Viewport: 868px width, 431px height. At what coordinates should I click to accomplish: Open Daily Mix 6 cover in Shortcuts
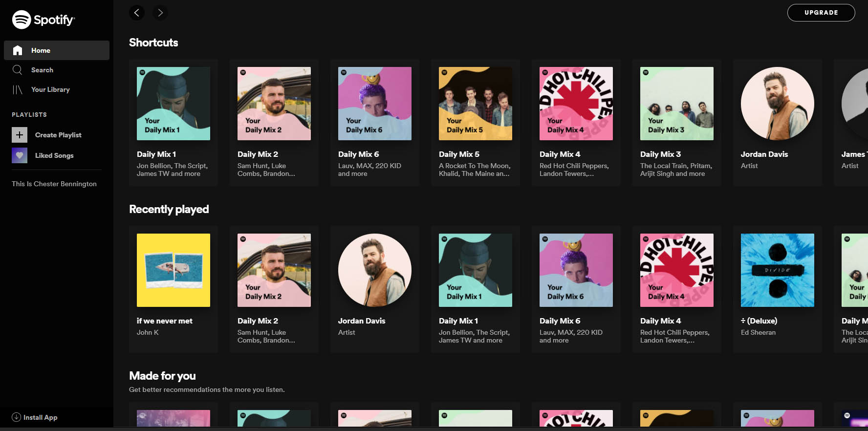375,104
